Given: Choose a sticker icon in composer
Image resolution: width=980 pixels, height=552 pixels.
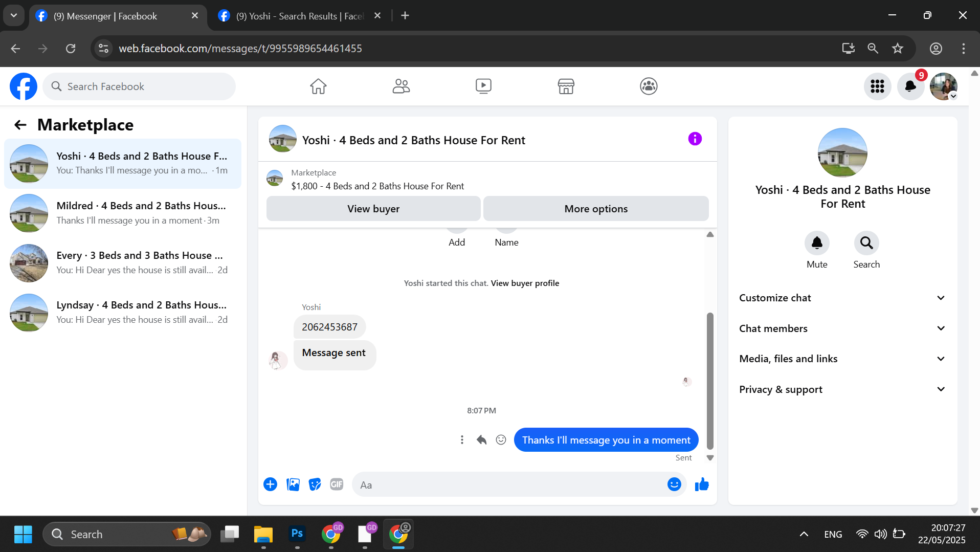Looking at the screenshot, I should [315, 484].
